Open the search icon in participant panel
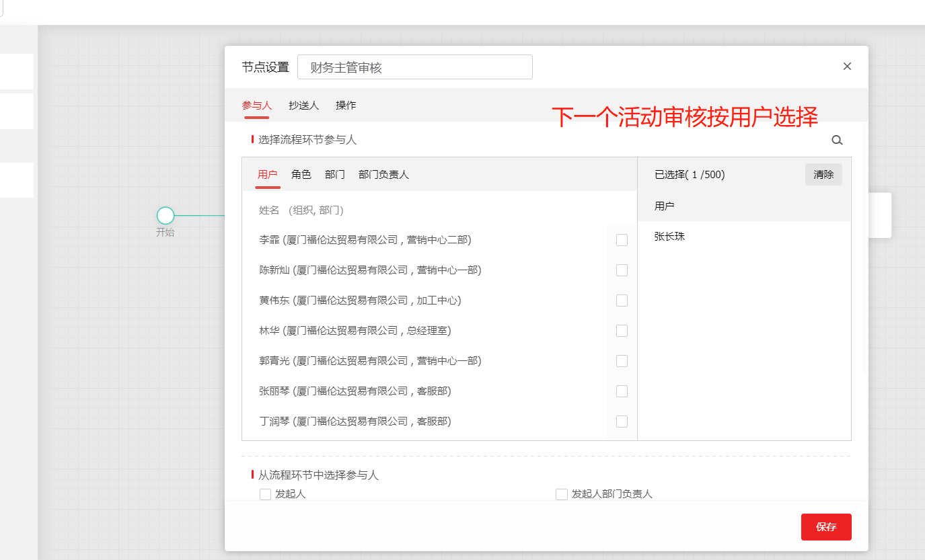The image size is (925, 560). tap(837, 140)
